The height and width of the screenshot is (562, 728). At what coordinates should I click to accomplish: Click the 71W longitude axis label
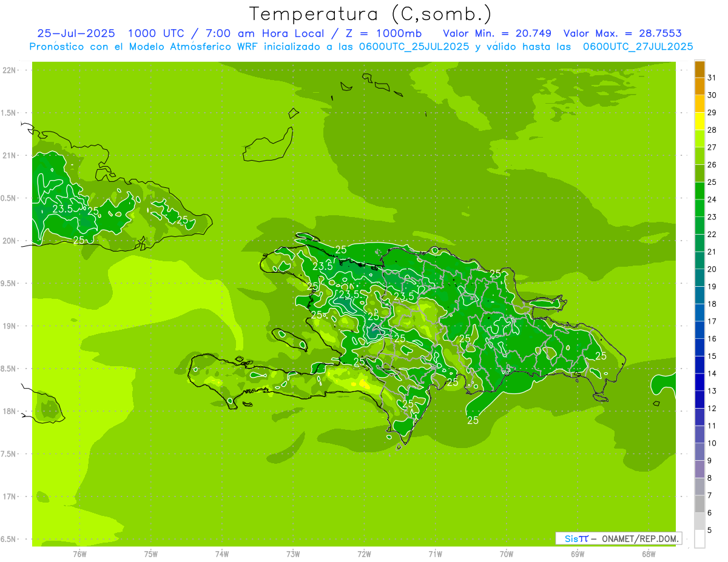pos(435,554)
